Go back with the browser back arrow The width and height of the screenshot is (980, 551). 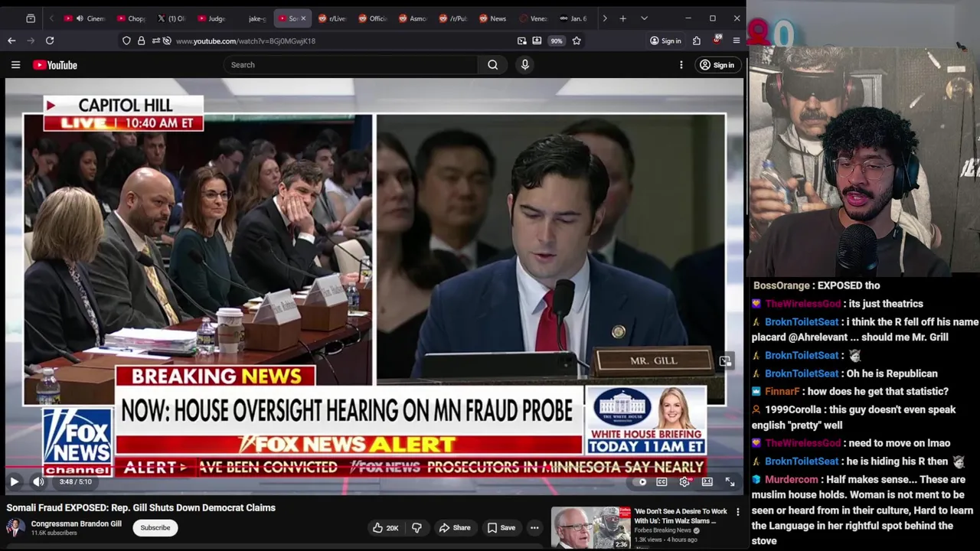(x=11, y=41)
